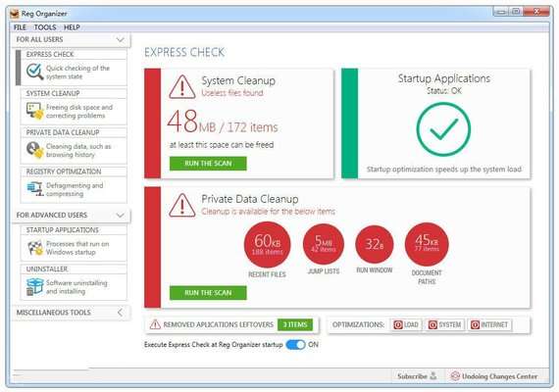Launch the Uninstaller box icon

(x=35, y=286)
